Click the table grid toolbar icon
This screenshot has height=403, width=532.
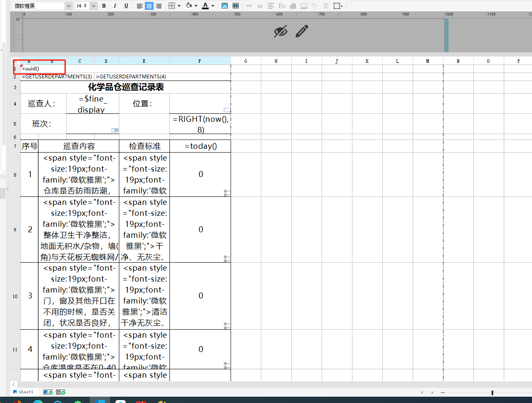pyautogui.click(x=236, y=6)
